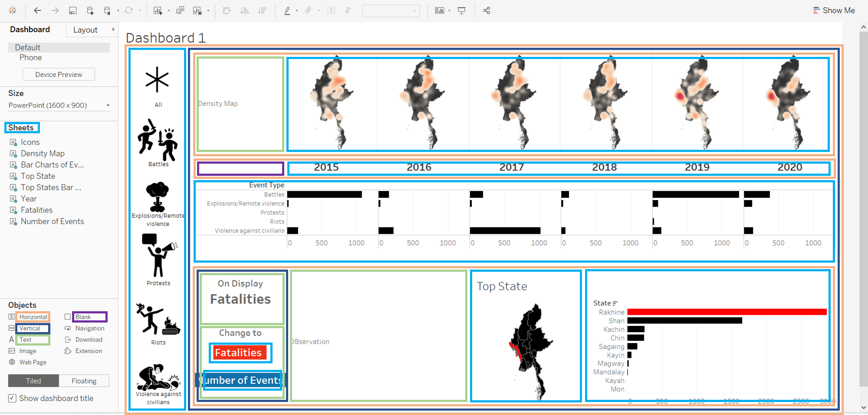This screenshot has height=415, width=868.
Task: Click the Share icon in toolbar
Action: point(487,10)
